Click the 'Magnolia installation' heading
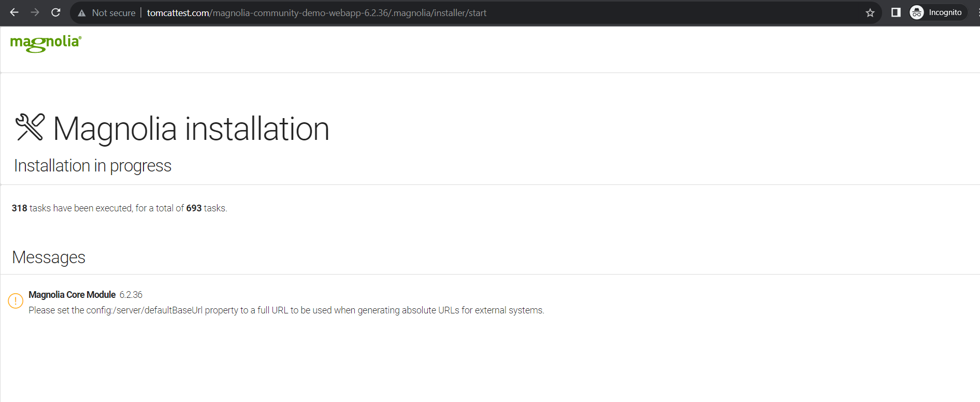The width and height of the screenshot is (980, 402). coord(191,128)
